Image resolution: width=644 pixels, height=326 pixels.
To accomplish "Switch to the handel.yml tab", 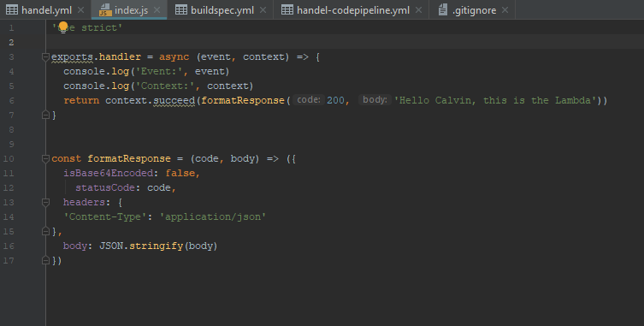I will (46, 10).
